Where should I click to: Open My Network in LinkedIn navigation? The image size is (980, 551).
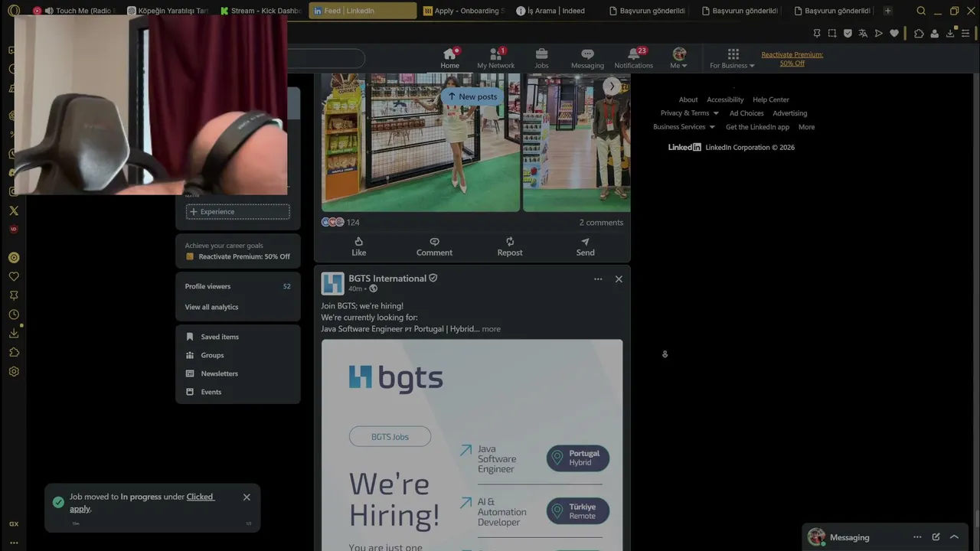496,58
